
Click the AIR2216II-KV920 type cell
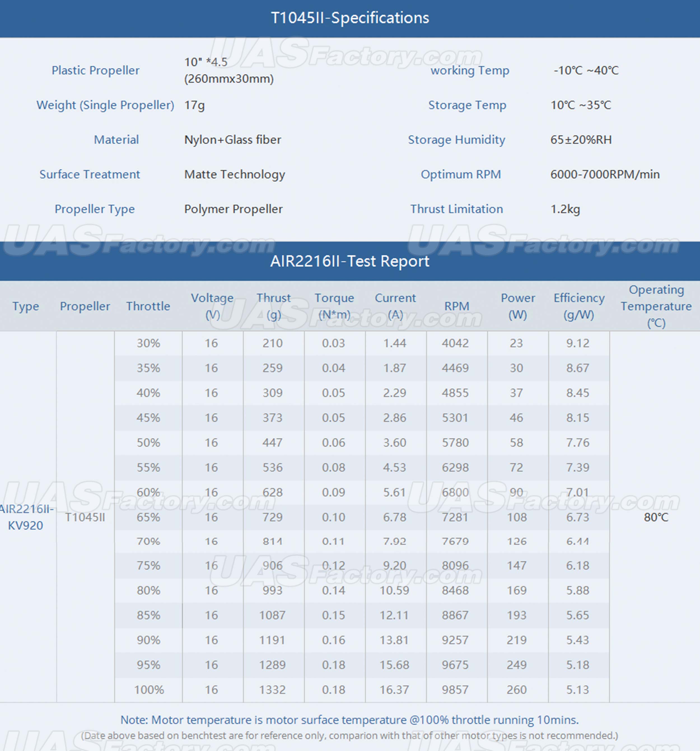(25, 517)
